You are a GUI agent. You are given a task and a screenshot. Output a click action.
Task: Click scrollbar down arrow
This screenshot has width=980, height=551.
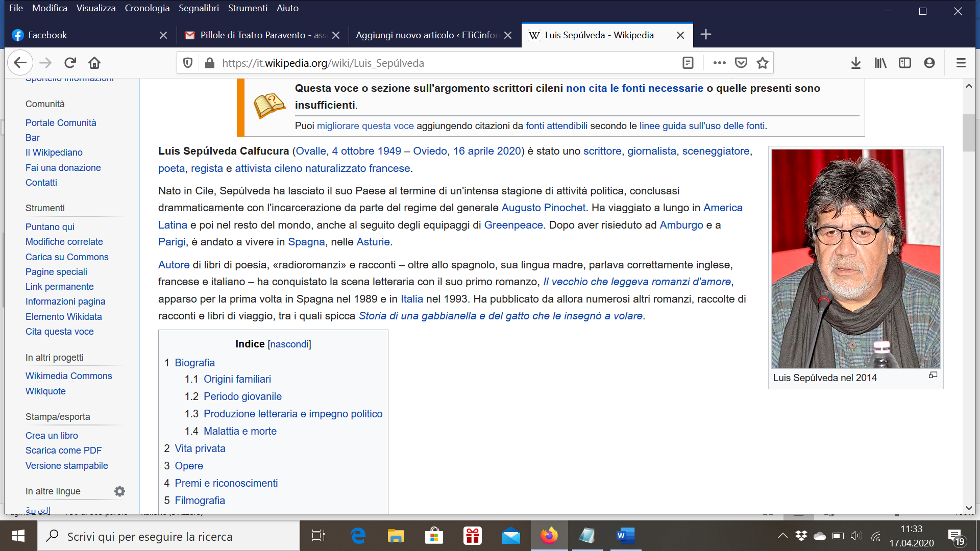click(x=969, y=508)
